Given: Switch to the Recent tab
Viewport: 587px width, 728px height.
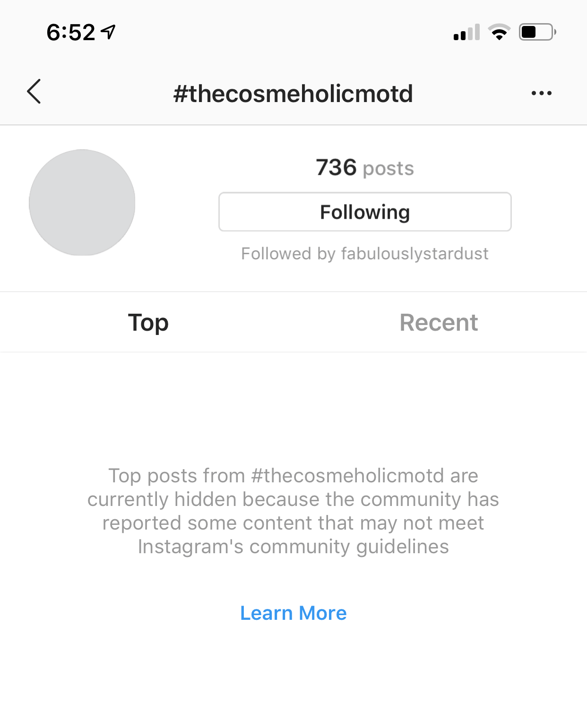Looking at the screenshot, I should pos(439,323).
